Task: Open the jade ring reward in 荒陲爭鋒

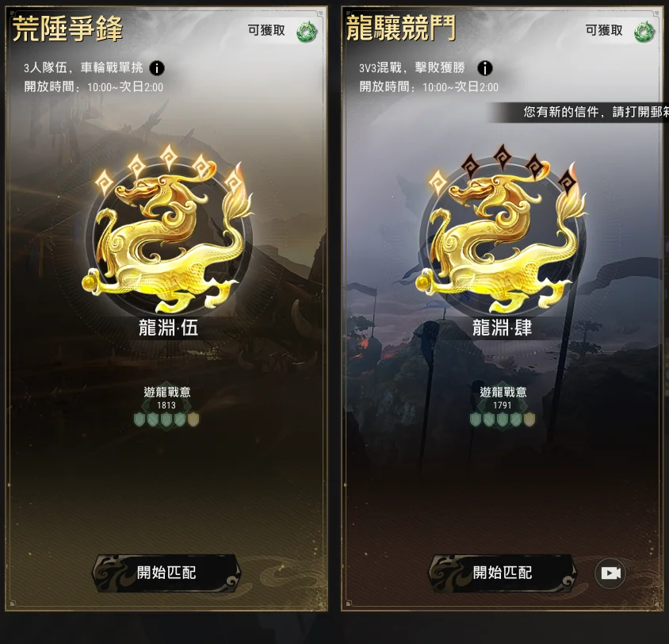Action: (307, 32)
